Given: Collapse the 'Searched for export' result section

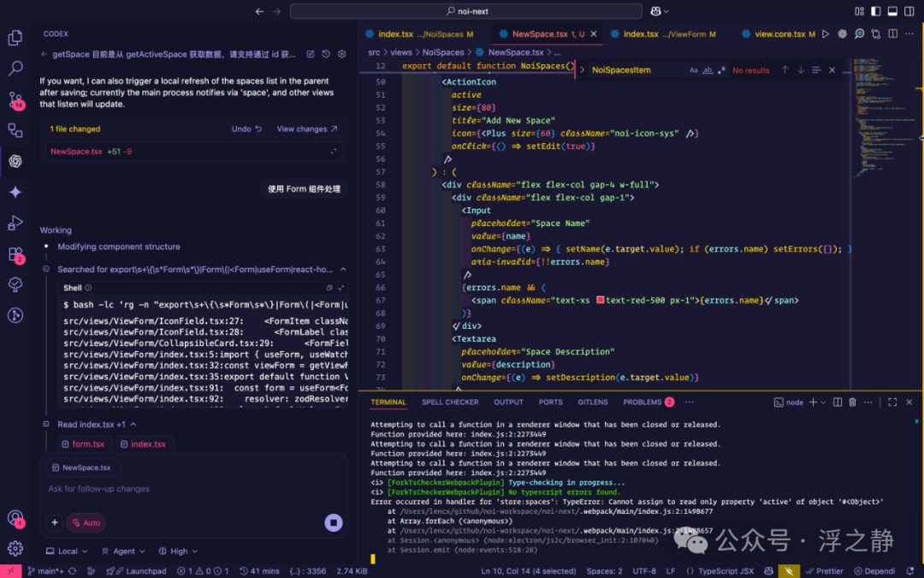Looking at the screenshot, I should pos(343,270).
